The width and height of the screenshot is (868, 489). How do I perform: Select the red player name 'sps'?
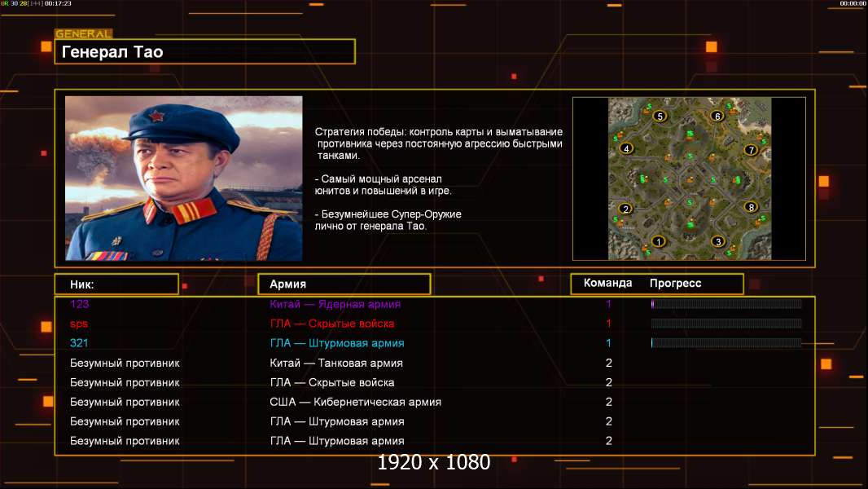79,324
